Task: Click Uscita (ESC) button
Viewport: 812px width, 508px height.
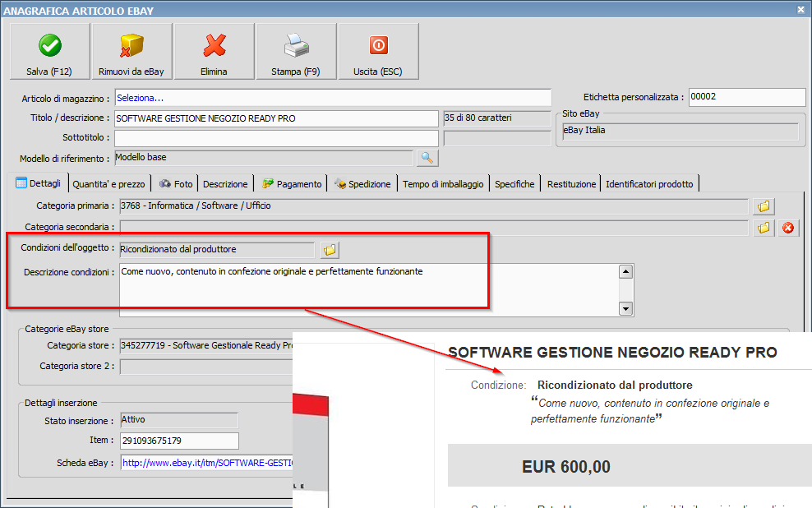Action: tap(378, 51)
